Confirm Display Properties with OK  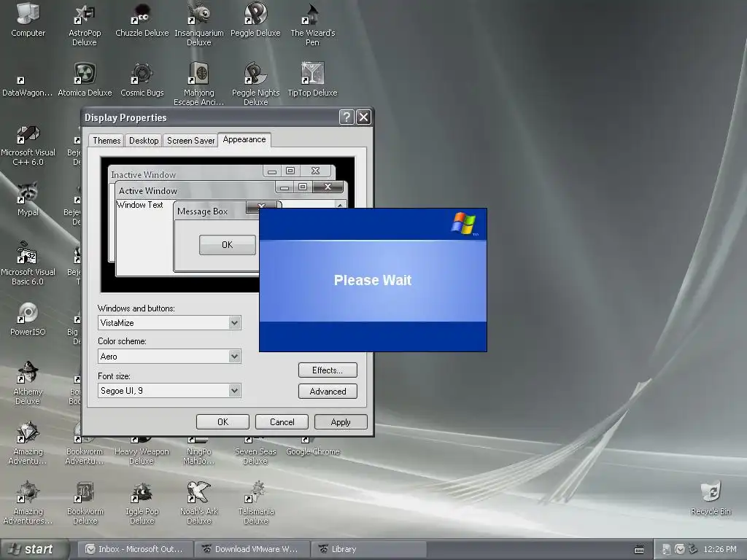click(x=222, y=422)
